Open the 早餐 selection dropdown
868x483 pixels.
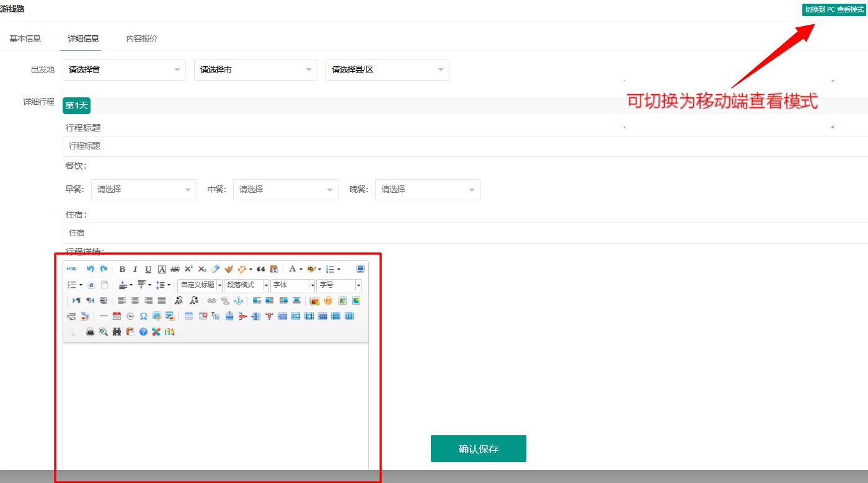(143, 190)
